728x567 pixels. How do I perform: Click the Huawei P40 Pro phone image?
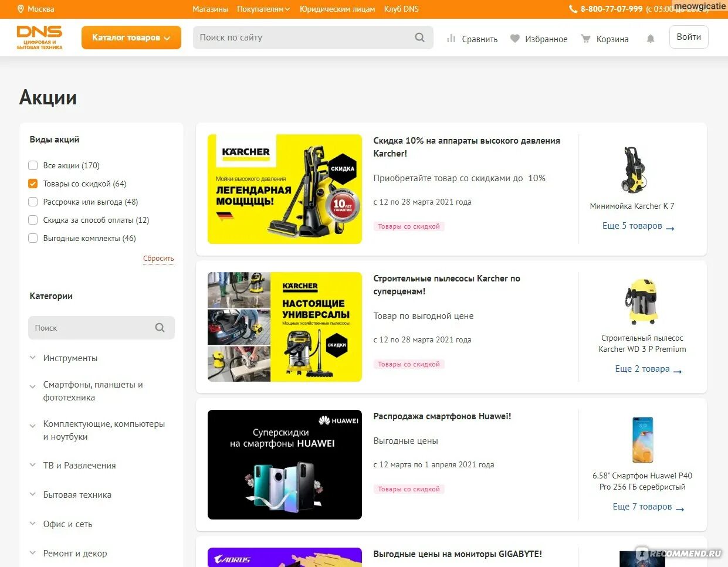[x=642, y=440]
